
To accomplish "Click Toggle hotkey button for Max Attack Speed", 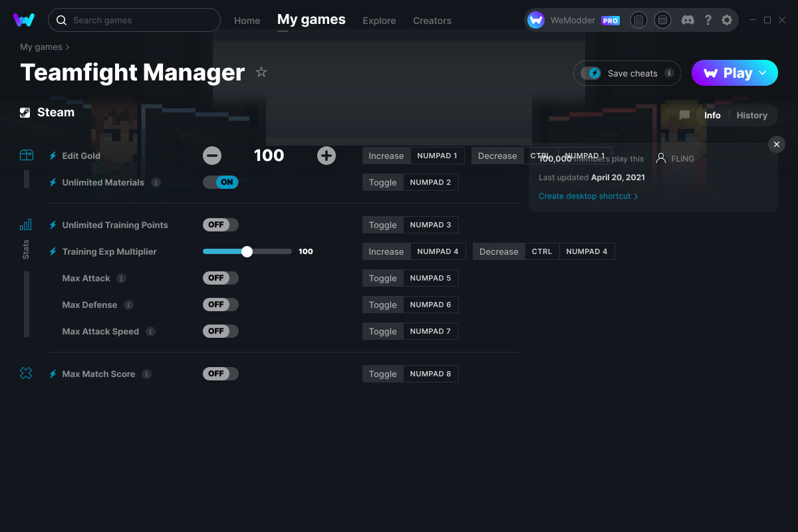I will pyautogui.click(x=383, y=331).
